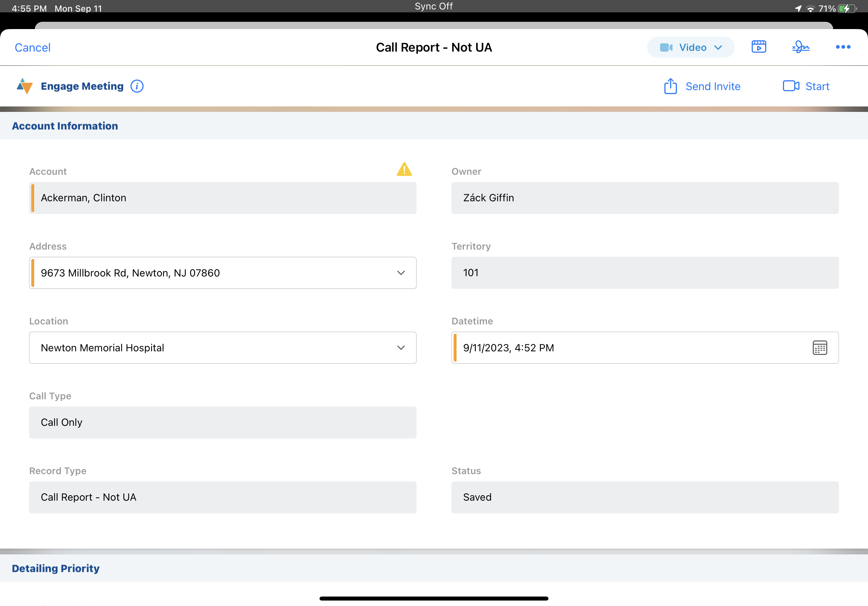
Task: Expand the Location dropdown chevron
Action: click(401, 348)
